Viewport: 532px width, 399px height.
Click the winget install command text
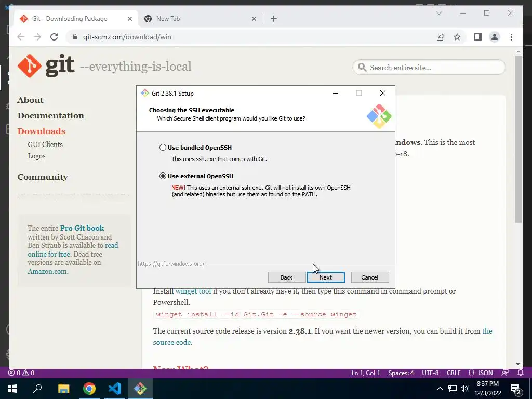[256, 314]
